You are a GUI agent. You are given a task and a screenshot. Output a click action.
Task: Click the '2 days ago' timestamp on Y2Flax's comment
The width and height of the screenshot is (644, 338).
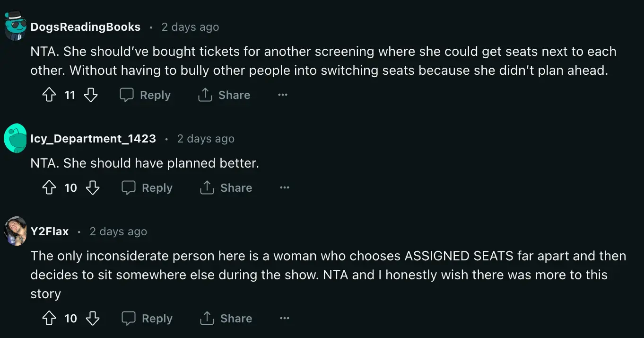tap(118, 231)
